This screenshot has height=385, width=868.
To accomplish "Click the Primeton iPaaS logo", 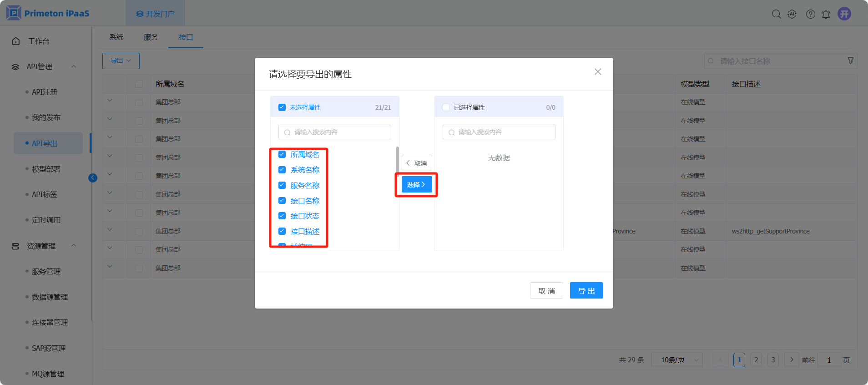I will click(48, 13).
